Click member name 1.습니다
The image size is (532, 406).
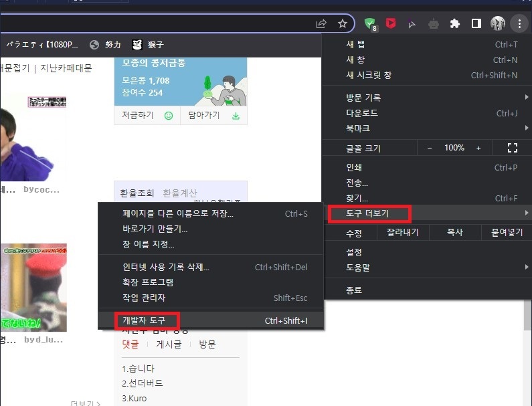[138, 369]
